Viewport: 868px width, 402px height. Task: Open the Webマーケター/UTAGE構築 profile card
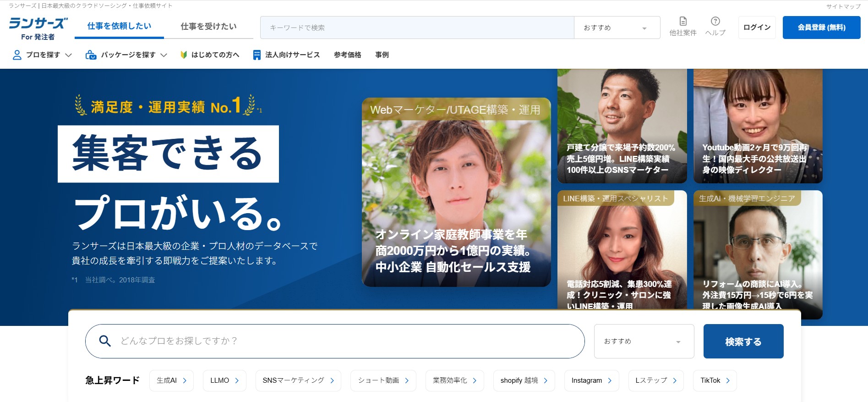coord(456,193)
